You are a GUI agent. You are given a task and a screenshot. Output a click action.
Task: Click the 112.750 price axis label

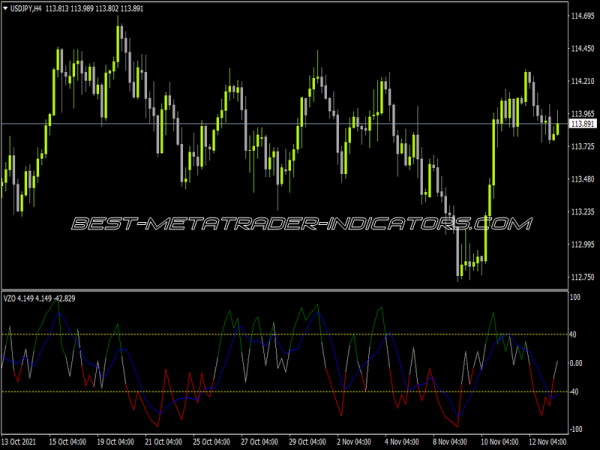[581, 278]
